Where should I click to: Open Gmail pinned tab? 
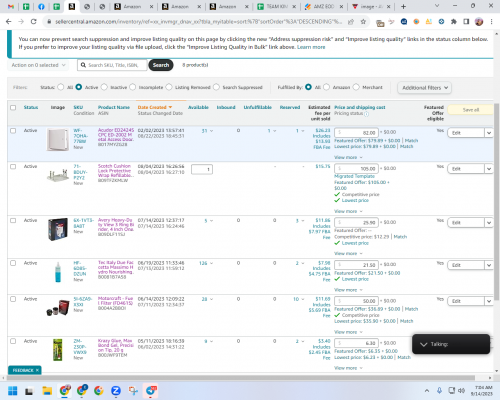pos(11,6)
